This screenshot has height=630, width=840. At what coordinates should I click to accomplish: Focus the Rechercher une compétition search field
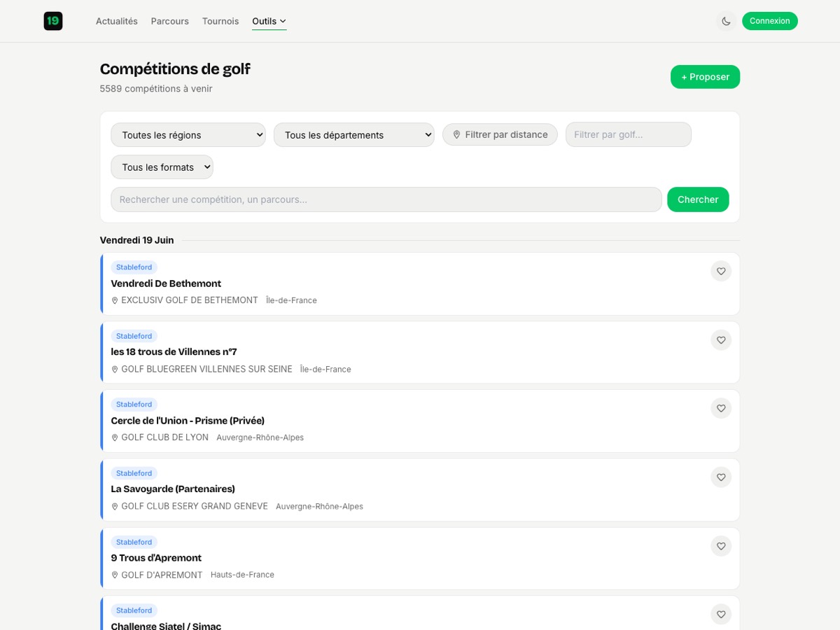click(386, 199)
